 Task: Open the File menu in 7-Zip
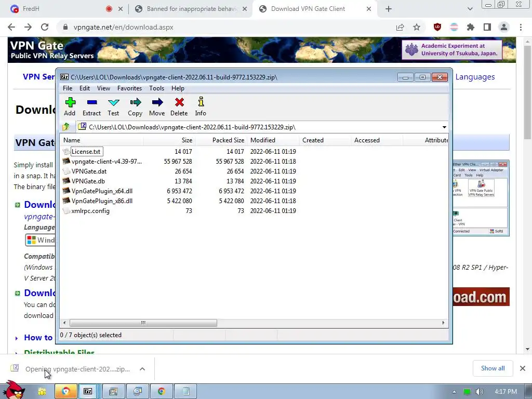(x=68, y=88)
